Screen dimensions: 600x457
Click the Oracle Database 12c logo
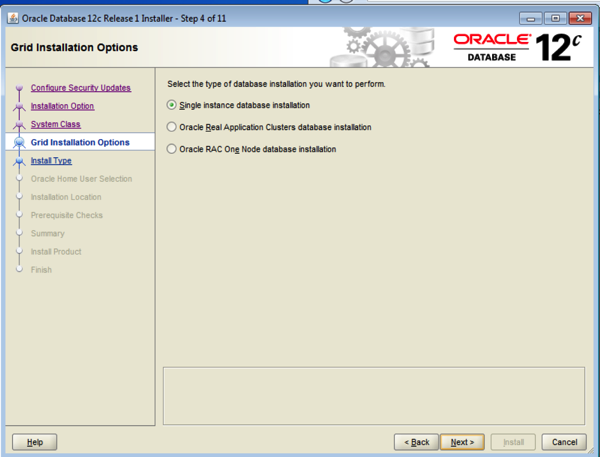coord(517,47)
